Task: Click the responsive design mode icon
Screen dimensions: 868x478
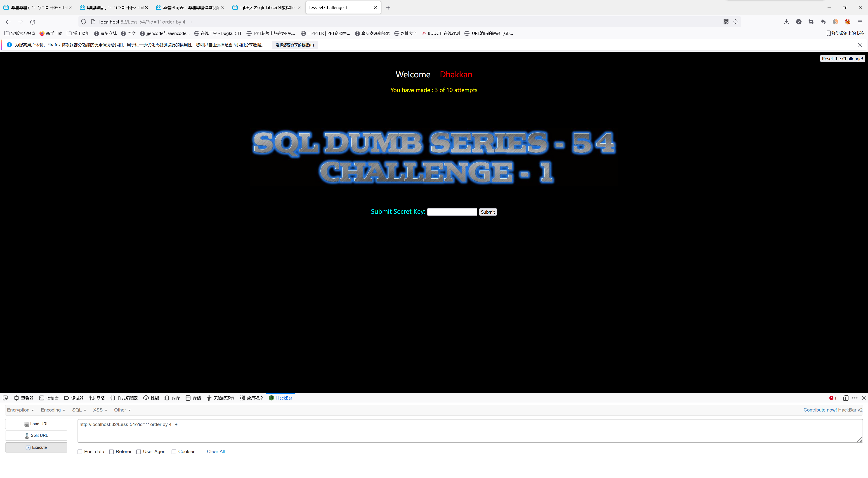Action: [x=846, y=398]
